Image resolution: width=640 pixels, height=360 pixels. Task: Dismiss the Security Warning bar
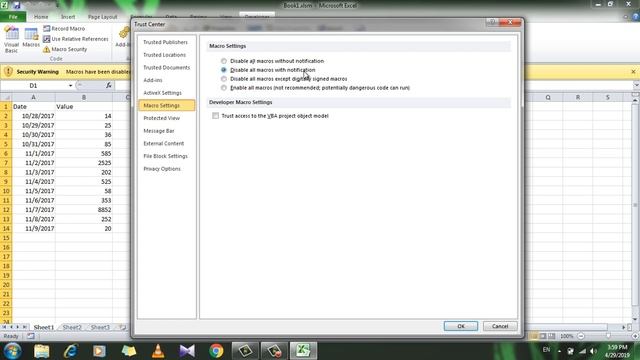(633, 72)
